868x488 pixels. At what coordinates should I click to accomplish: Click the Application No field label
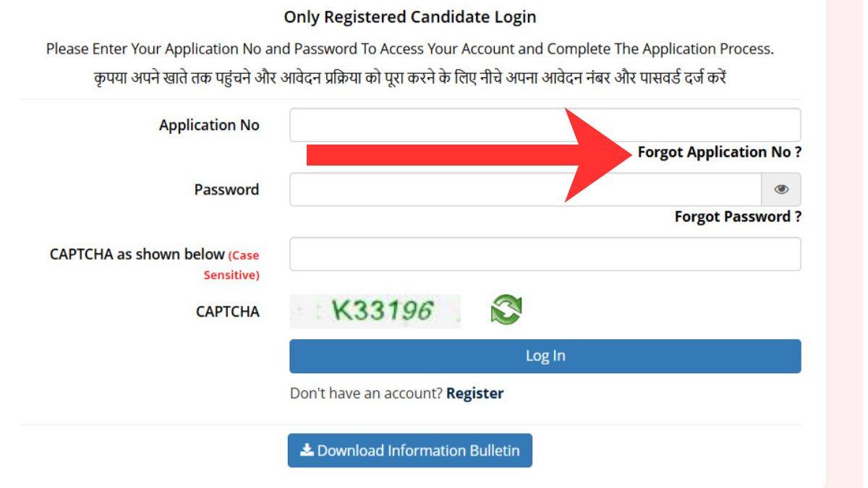pyautogui.click(x=209, y=124)
